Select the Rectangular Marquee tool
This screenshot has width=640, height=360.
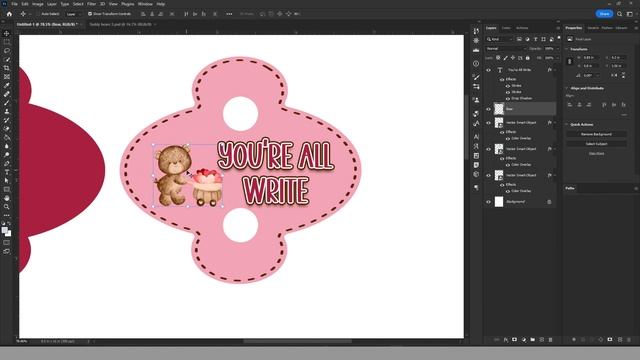(x=7, y=42)
